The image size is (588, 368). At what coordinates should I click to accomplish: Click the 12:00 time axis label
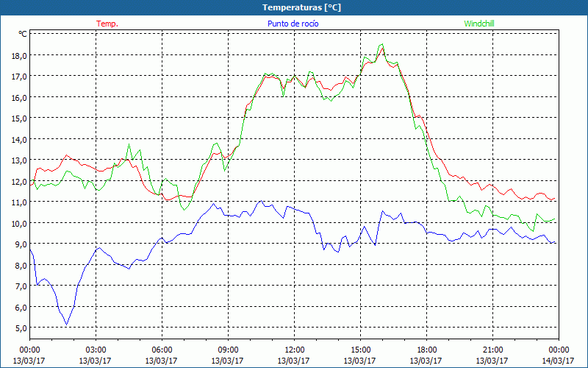click(x=294, y=350)
